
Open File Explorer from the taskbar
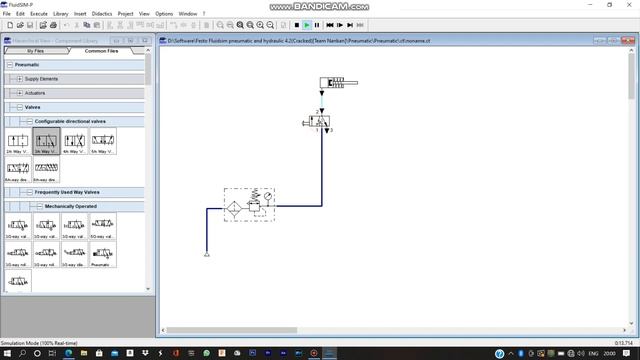[84, 353]
